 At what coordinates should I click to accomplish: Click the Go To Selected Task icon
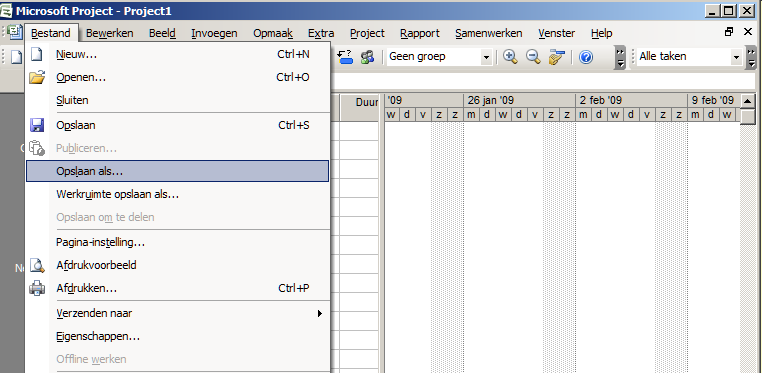(x=556, y=57)
